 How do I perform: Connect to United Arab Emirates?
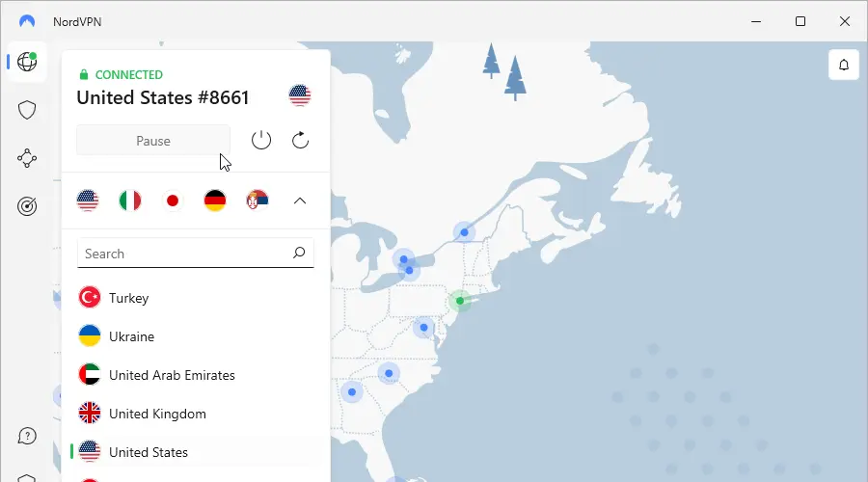[x=196, y=375]
